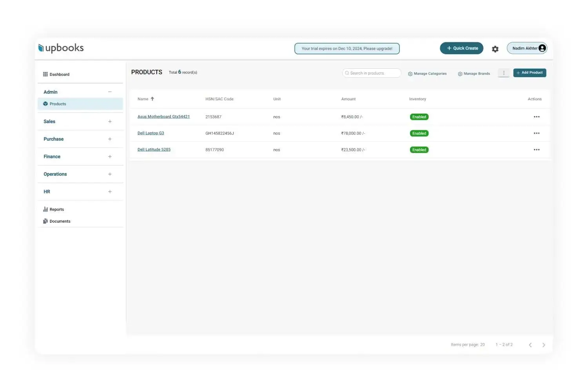
Task: Sort by Name column arrow
Action: pos(152,99)
